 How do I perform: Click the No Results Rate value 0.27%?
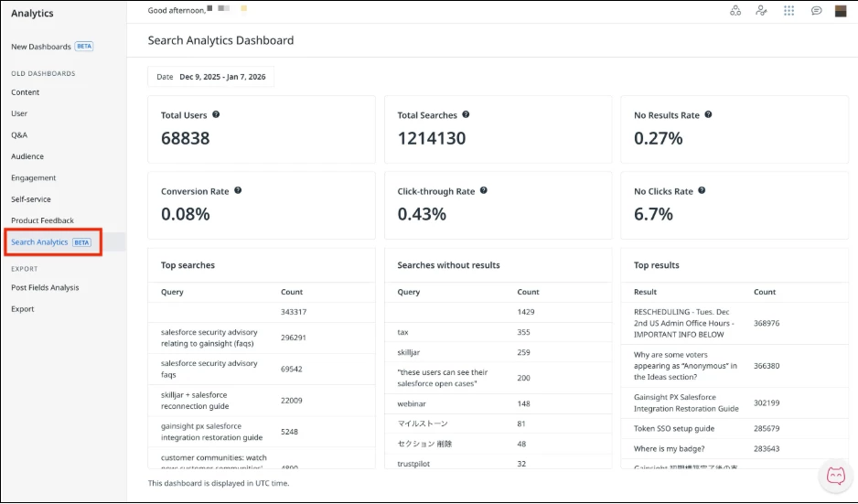pyautogui.click(x=659, y=138)
